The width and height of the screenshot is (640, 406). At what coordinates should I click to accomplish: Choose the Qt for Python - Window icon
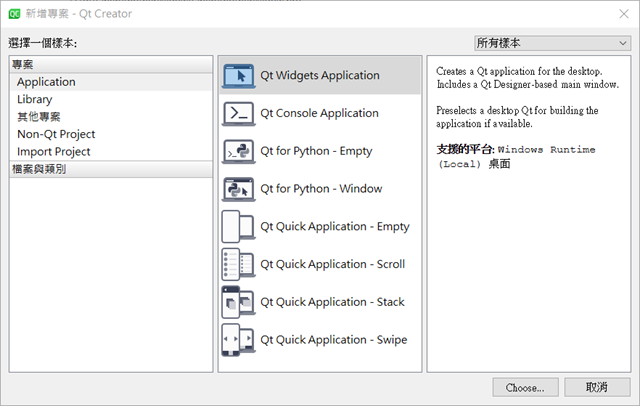[238, 189]
